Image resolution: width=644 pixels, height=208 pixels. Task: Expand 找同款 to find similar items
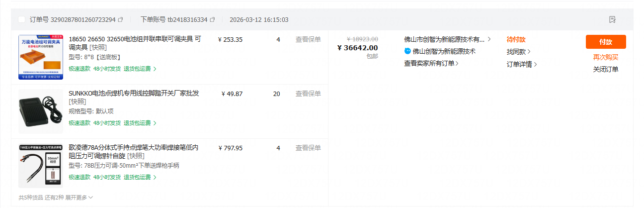coord(518,52)
